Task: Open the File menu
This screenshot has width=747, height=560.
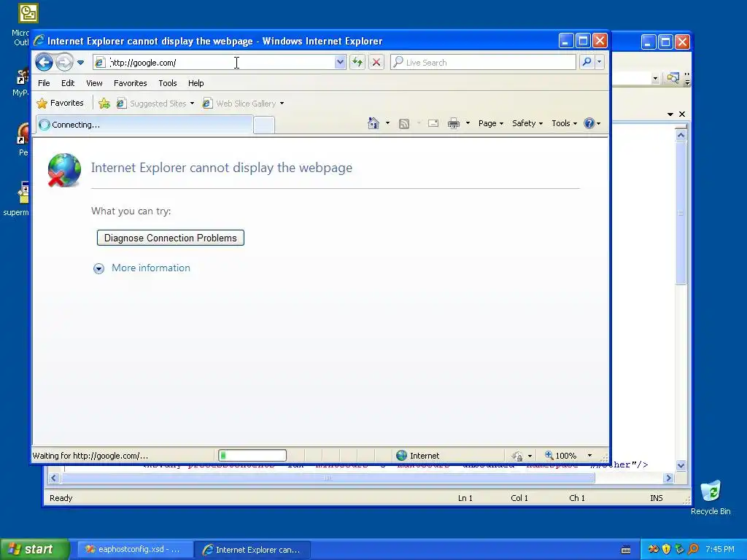Action: pos(44,83)
